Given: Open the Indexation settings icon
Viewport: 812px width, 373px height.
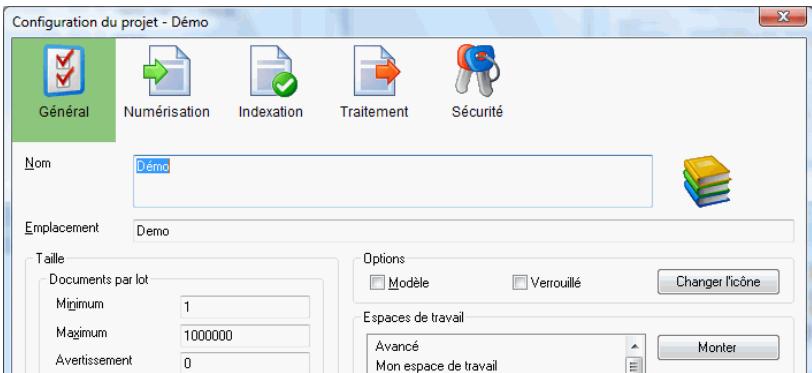Looking at the screenshot, I should click(273, 71).
